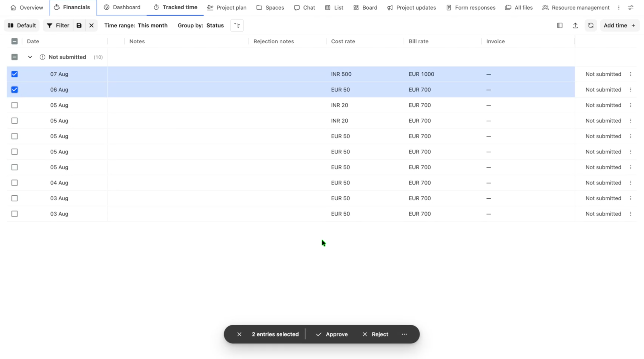Open row menu for 07 Aug entry

(x=630, y=74)
